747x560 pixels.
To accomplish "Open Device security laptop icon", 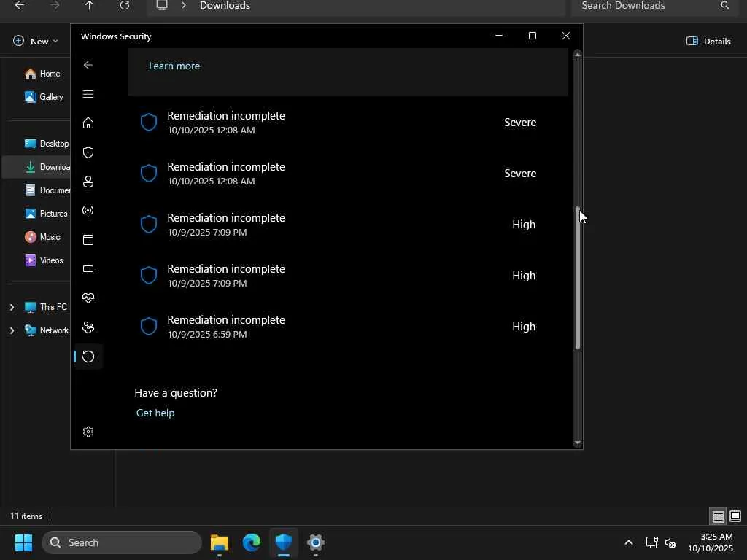I will click(88, 269).
